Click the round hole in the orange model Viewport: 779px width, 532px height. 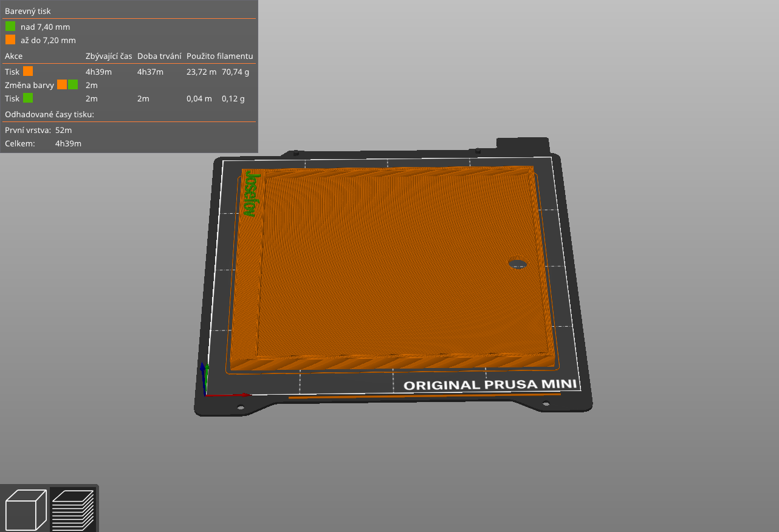coord(518,264)
